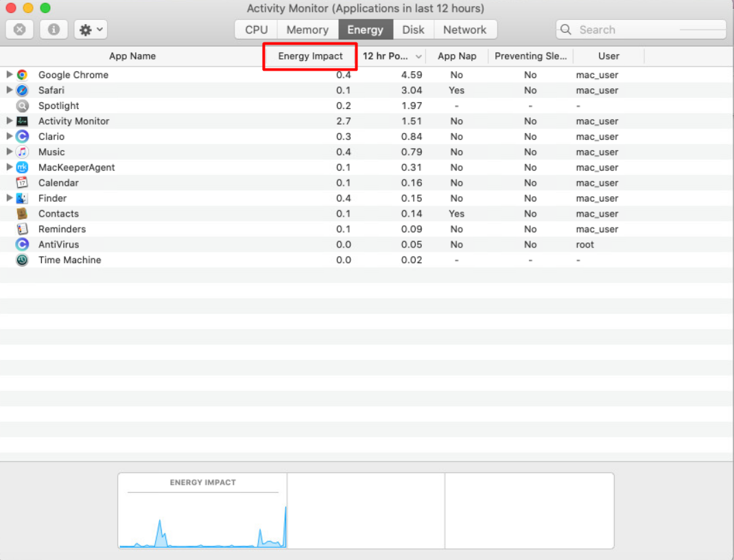Click the Search input field
Screen dimensions: 734x560
(641, 29)
